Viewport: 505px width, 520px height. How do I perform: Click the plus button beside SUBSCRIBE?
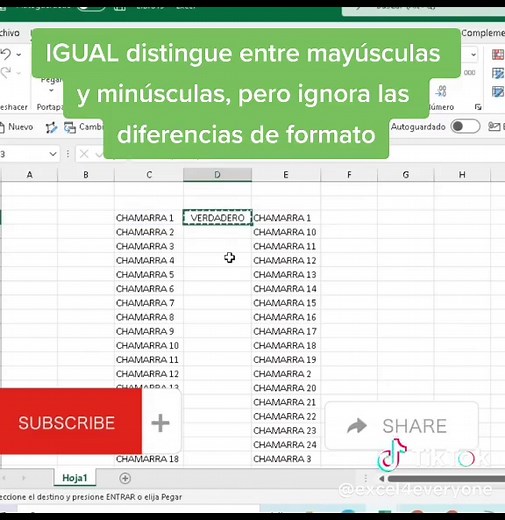coord(161,423)
